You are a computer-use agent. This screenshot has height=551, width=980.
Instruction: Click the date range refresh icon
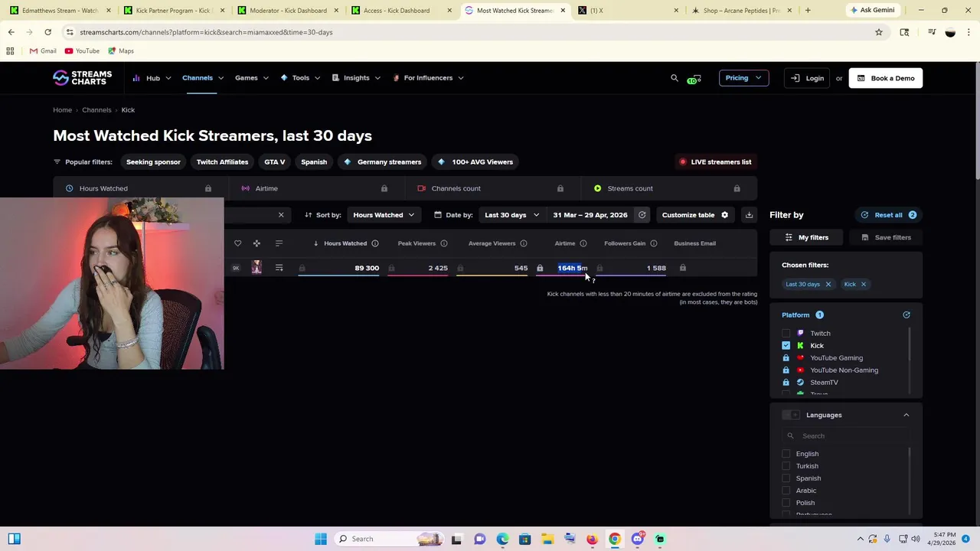[x=642, y=215]
